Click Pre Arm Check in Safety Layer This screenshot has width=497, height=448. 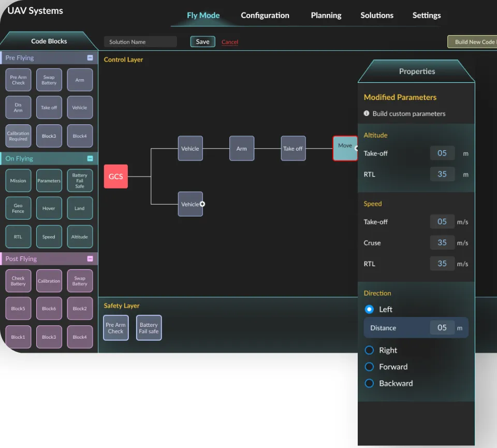pos(115,328)
